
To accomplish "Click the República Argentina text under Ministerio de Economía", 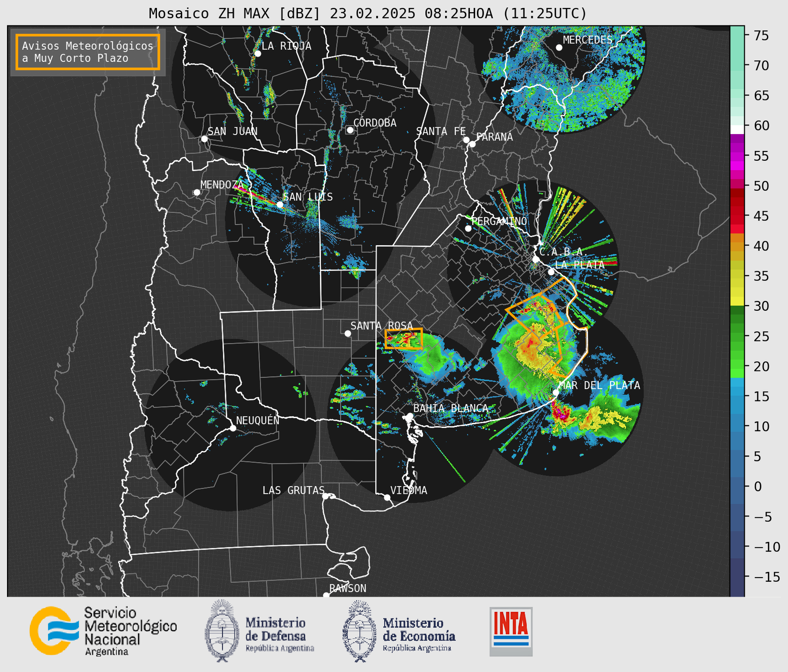I will [417, 648].
